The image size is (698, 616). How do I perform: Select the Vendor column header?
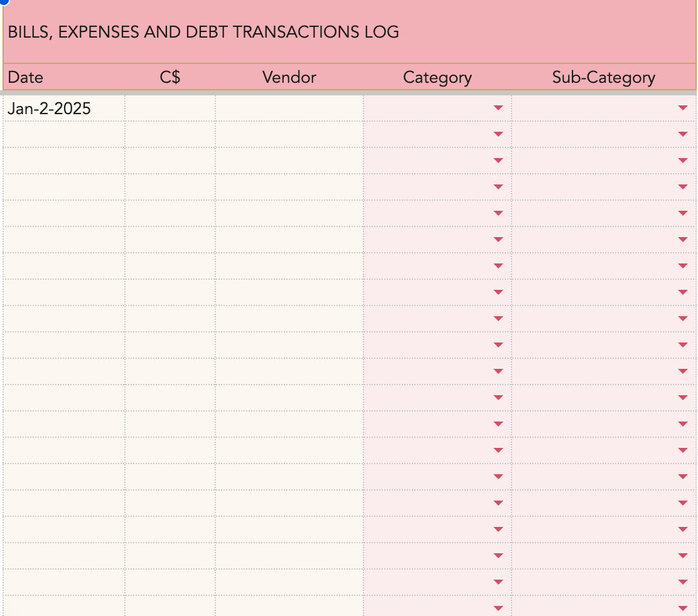(x=289, y=77)
